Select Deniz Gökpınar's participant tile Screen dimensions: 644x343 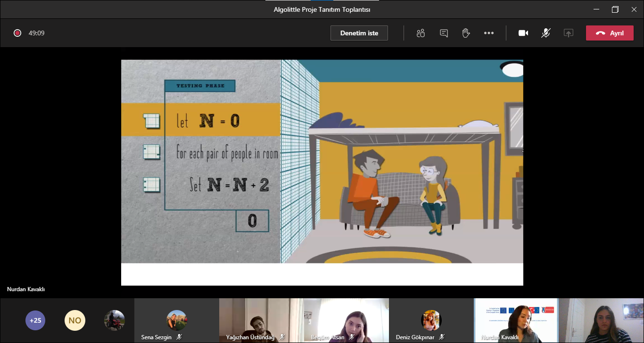[431, 320]
